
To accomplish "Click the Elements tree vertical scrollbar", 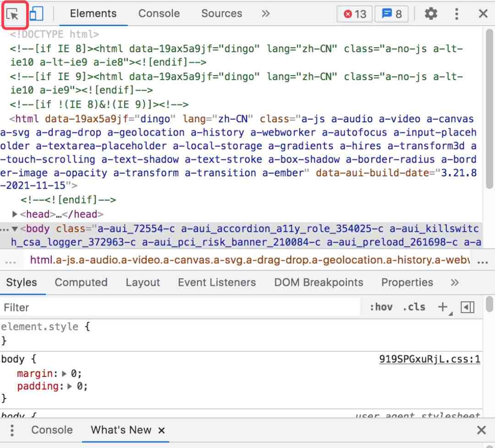I will click(489, 109).
